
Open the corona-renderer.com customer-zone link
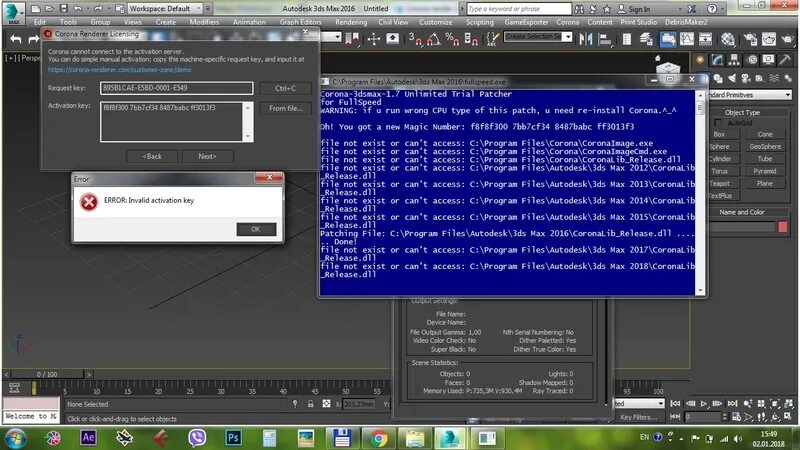pos(119,69)
